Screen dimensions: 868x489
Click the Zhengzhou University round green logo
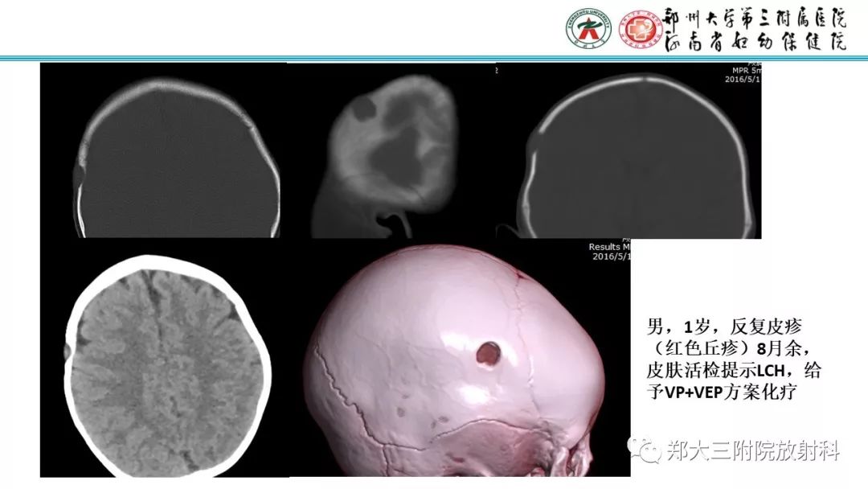tap(588, 28)
